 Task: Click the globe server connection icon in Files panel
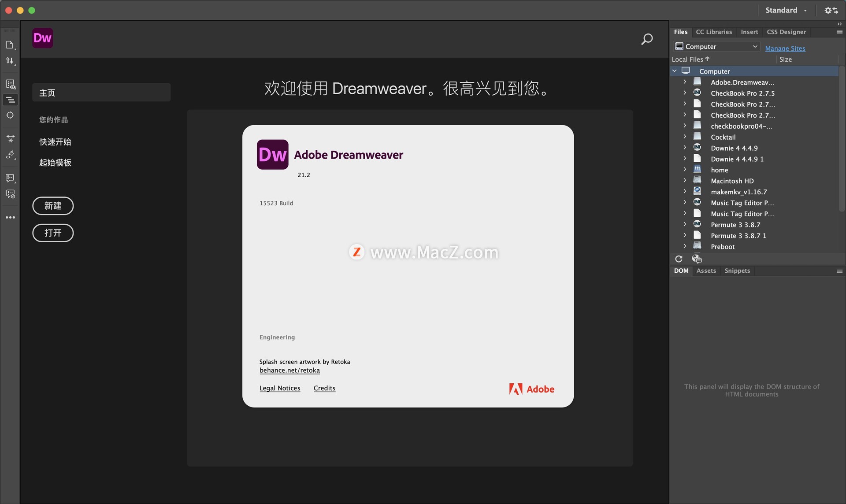pyautogui.click(x=697, y=259)
